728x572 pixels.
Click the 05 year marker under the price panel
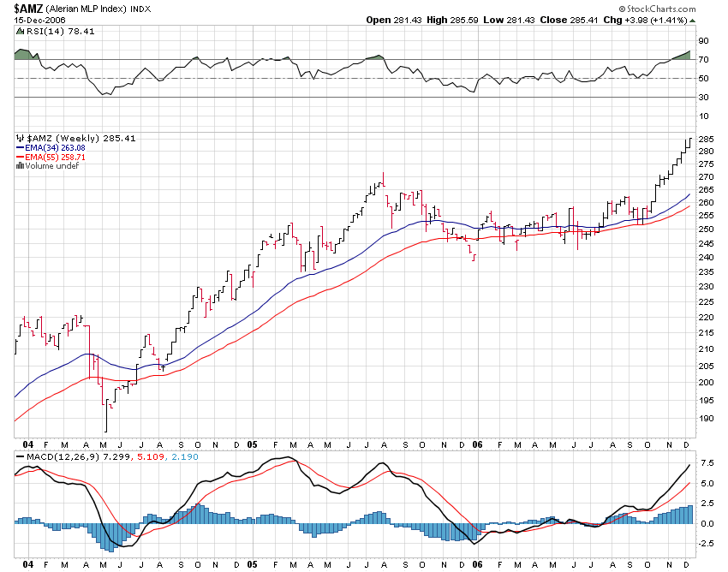coord(252,444)
